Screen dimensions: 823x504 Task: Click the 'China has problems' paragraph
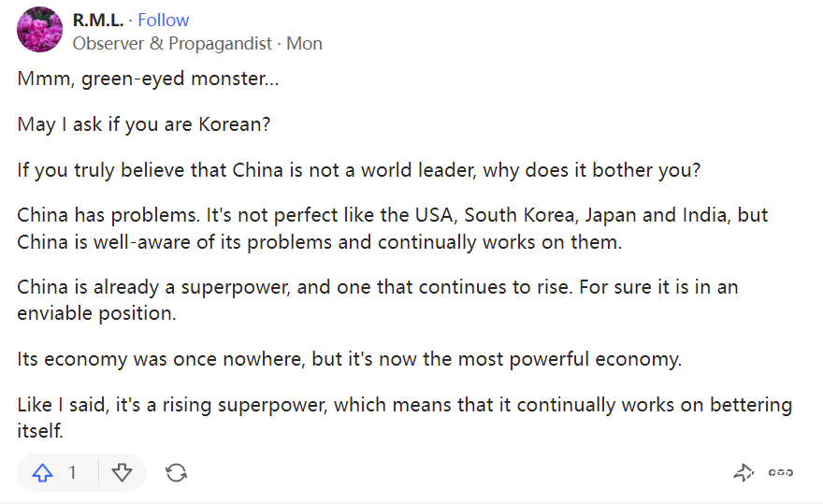coord(393,227)
